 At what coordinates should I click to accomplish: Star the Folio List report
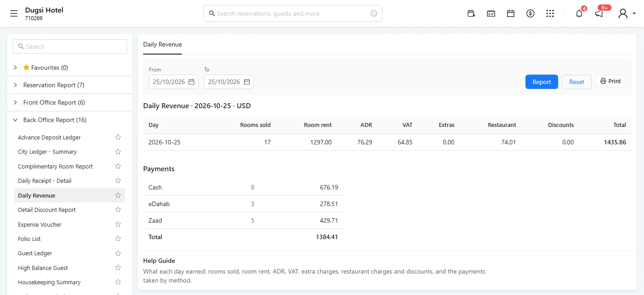pyautogui.click(x=118, y=239)
